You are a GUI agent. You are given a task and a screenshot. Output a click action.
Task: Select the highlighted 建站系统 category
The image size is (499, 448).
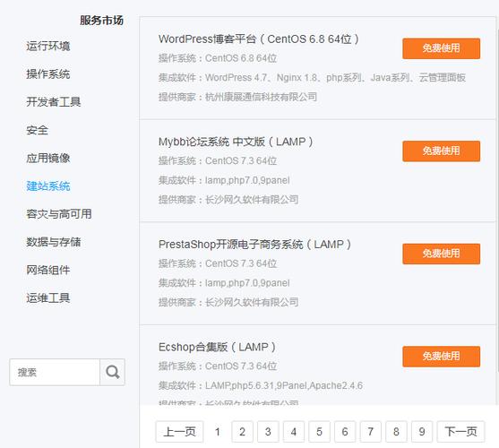(48, 186)
